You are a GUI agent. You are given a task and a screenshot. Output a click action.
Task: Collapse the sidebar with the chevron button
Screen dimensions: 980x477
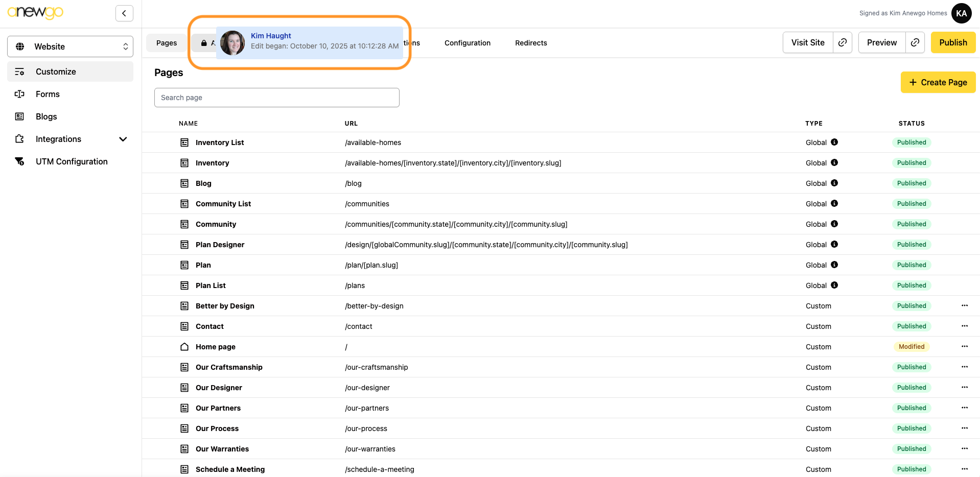point(124,13)
